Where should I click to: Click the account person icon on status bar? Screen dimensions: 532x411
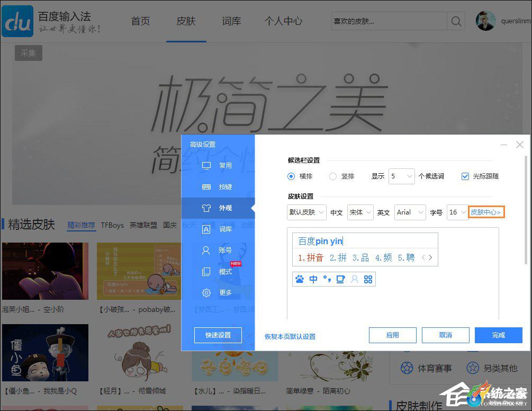[355, 279]
